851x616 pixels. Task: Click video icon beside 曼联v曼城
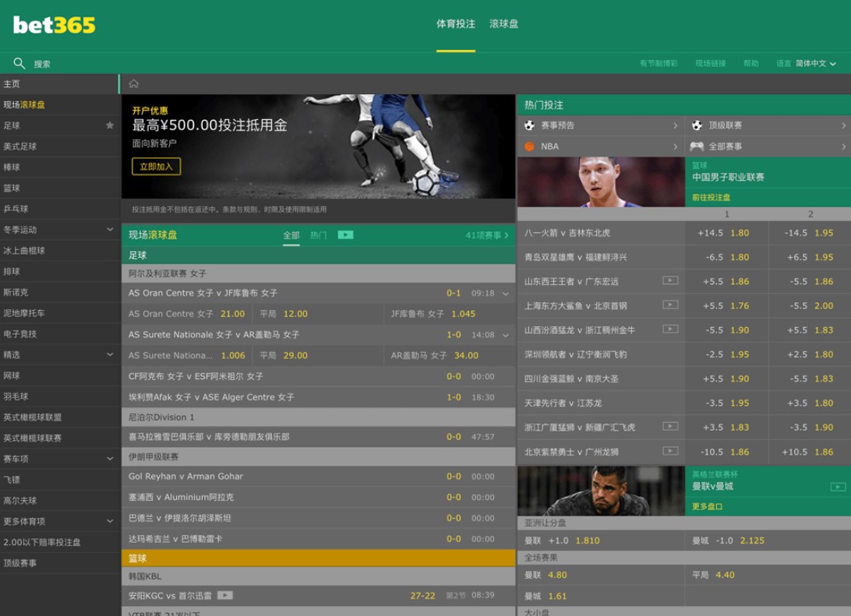tap(838, 487)
